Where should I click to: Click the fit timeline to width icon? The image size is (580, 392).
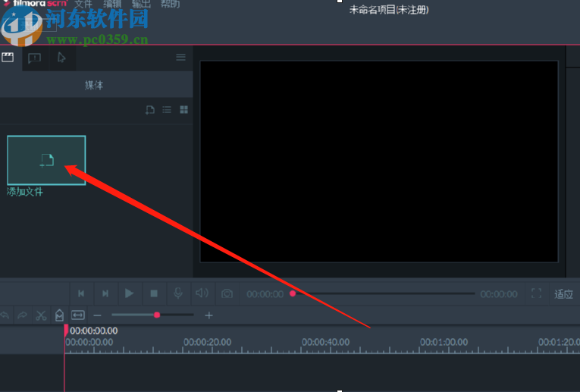[78, 315]
